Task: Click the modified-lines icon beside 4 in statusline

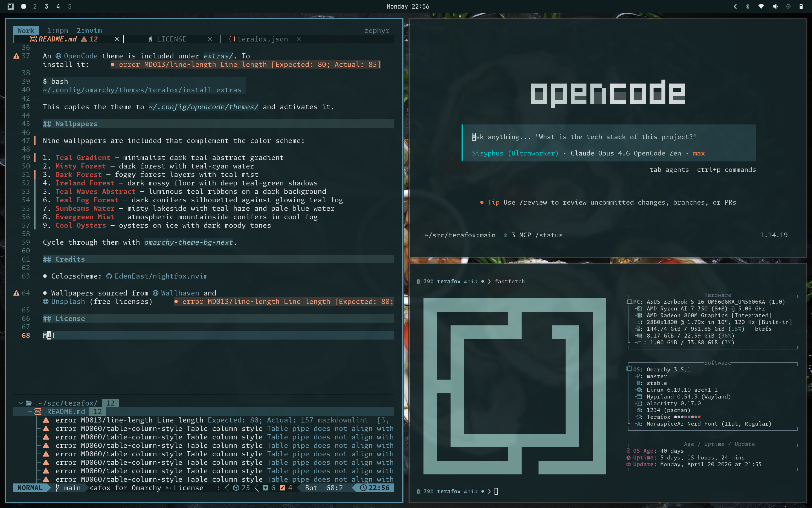Action: pyautogui.click(x=283, y=488)
